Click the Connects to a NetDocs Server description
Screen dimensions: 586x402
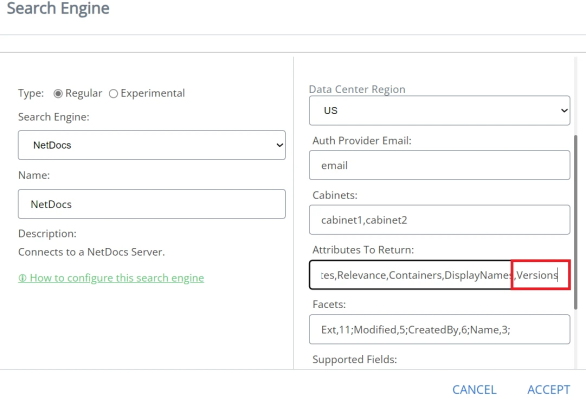[91, 252]
